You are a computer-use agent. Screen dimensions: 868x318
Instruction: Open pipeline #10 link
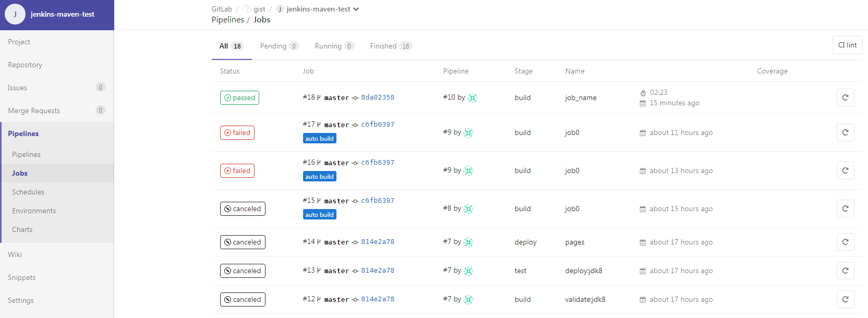pyautogui.click(x=449, y=97)
